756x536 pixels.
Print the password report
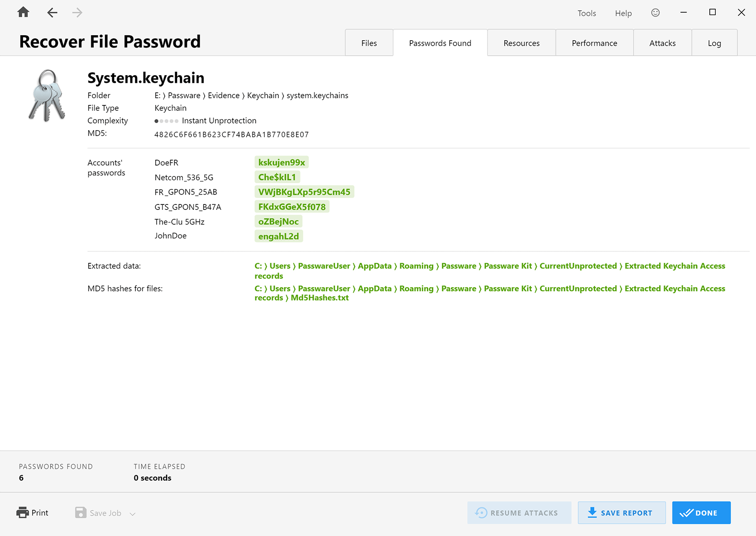33,512
